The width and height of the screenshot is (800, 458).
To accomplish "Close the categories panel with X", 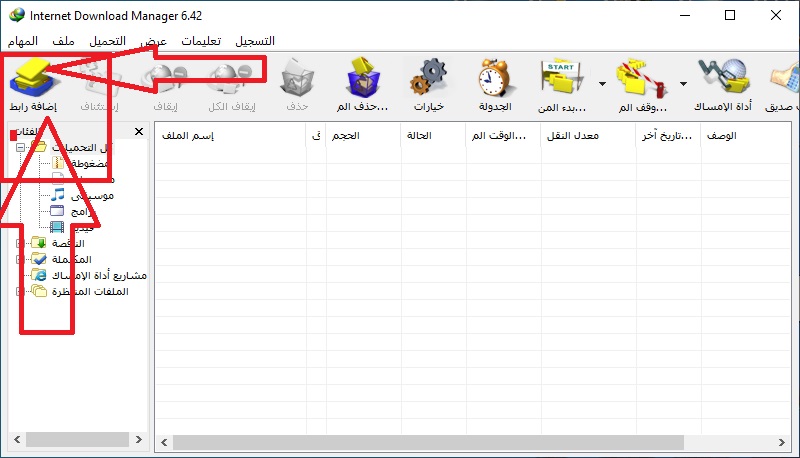I will [x=139, y=132].
